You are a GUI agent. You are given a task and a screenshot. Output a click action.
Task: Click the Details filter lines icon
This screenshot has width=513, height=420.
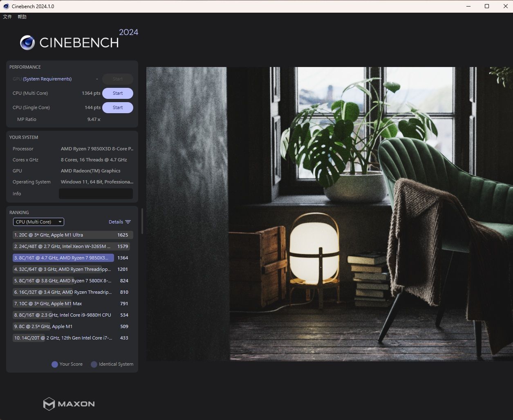[x=128, y=222]
